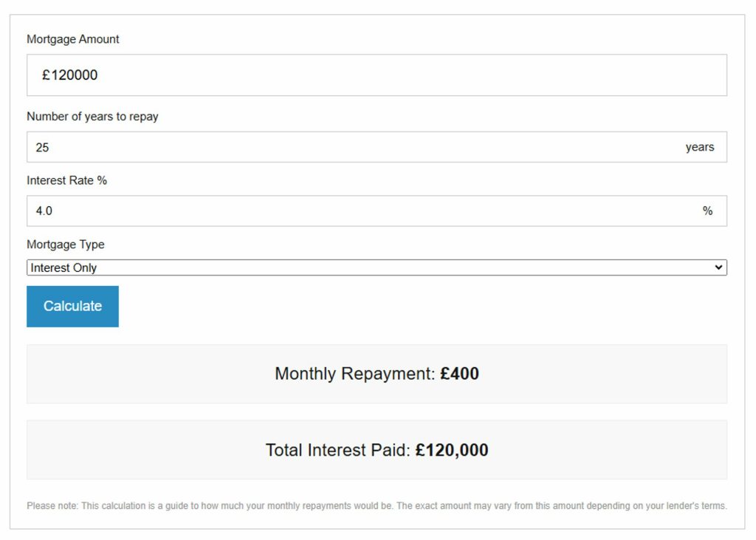Click the 25 value in the years field

tap(42, 147)
